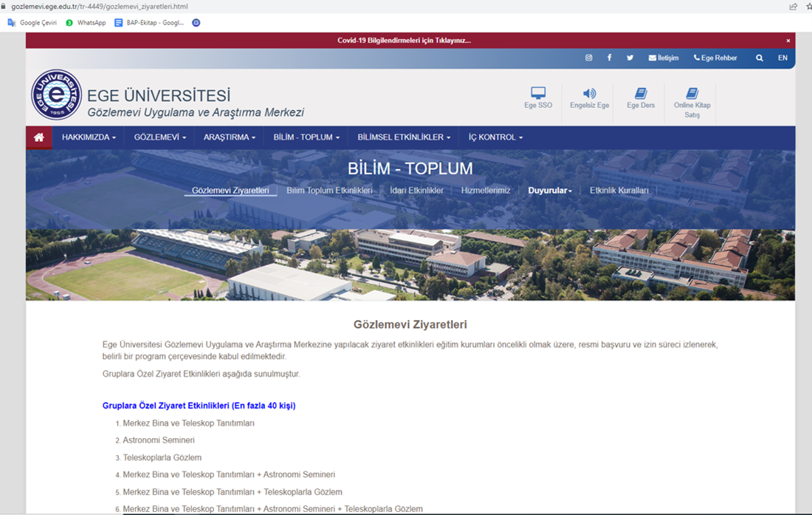812x515 pixels.
Task: Click the search magnifier icon
Action: click(759, 58)
